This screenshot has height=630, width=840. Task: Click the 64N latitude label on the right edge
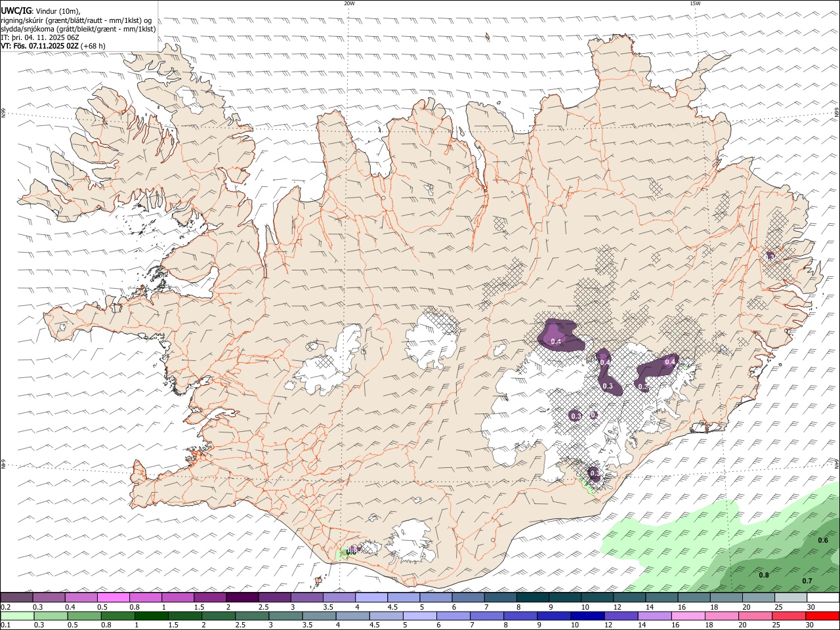click(x=837, y=463)
